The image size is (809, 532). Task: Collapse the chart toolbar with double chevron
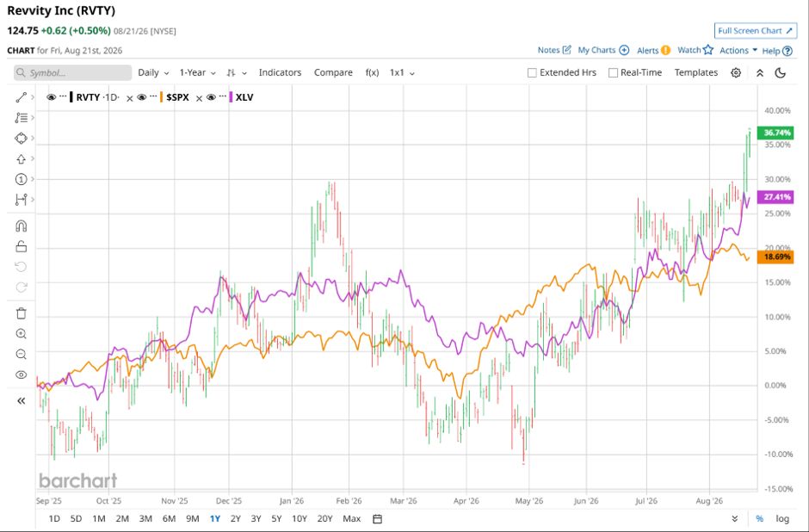759,73
